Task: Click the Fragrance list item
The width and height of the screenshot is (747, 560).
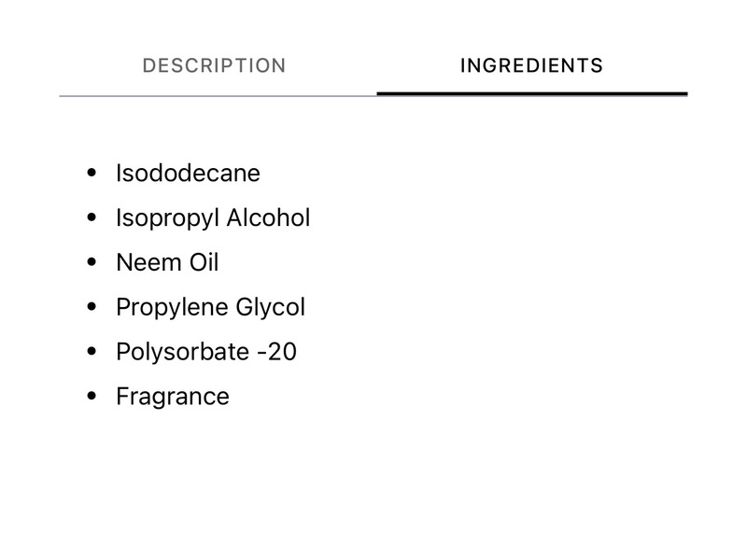Action: tap(173, 397)
